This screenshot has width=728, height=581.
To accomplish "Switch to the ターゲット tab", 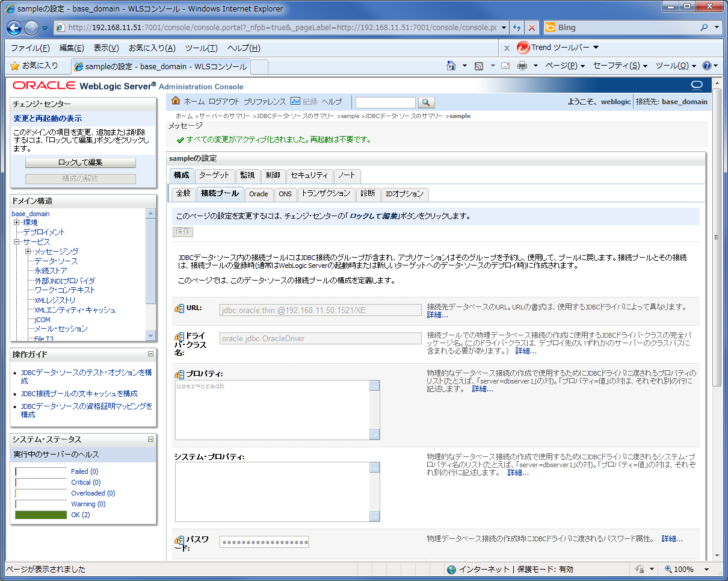I will [214, 175].
